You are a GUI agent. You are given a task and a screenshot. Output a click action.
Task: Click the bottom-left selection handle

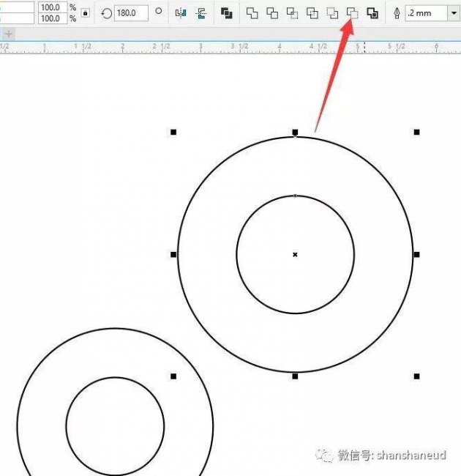coord(173,376)
